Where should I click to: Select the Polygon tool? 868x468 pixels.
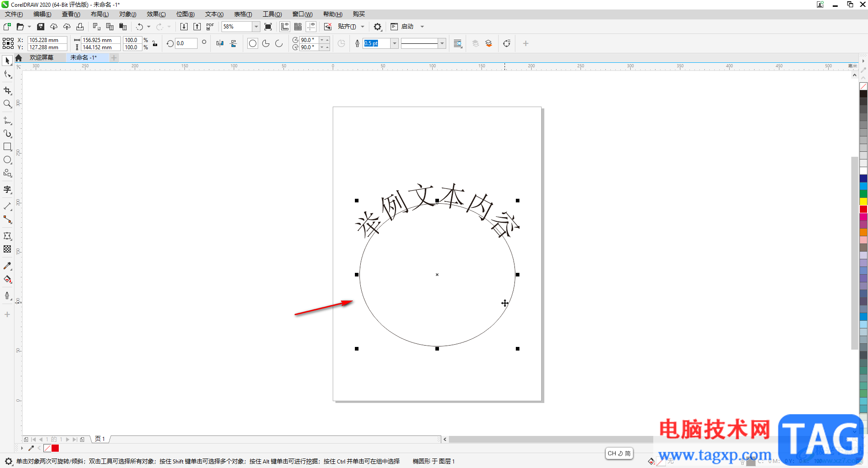tap(7, 173)
